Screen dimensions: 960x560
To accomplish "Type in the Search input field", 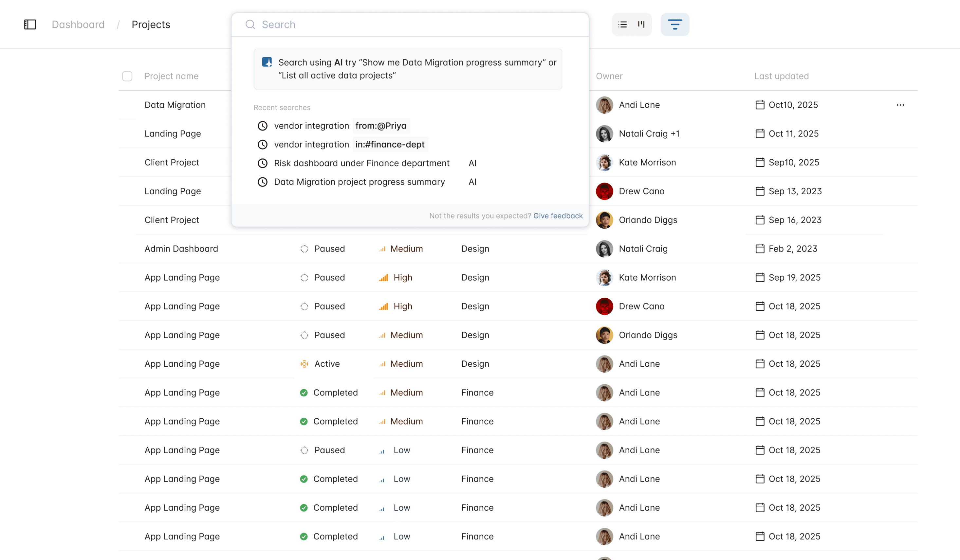I will click(x=419, y=24).
